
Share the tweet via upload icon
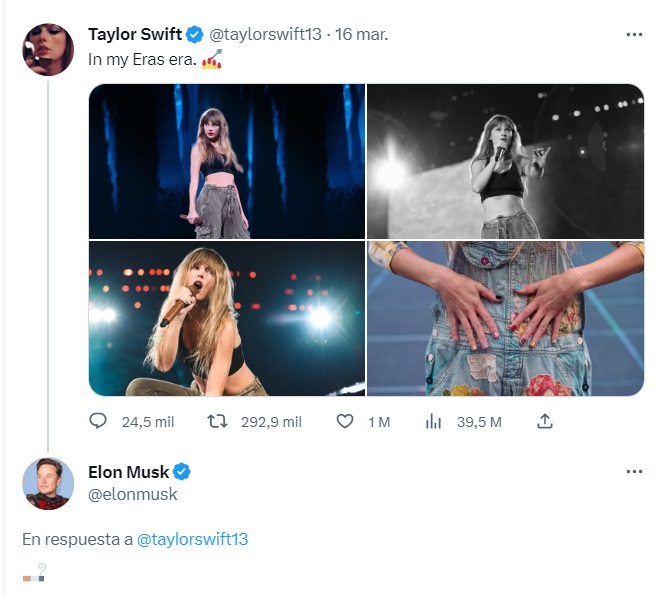point(545,422)
